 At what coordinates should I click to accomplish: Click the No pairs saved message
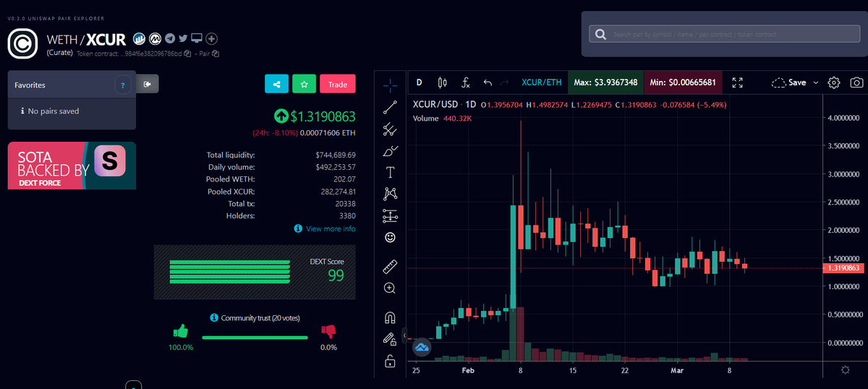[x=49, y=111]
